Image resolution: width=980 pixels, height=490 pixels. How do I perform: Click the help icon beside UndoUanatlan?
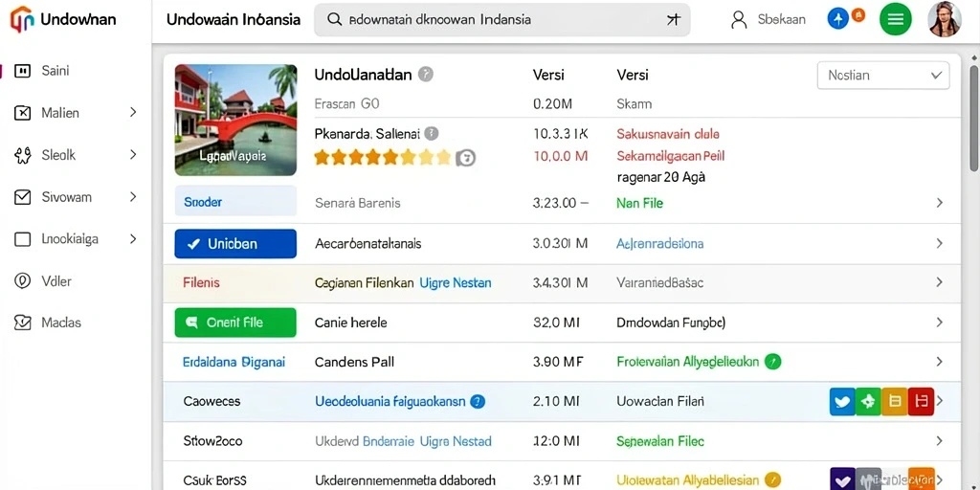pos(426,75)
